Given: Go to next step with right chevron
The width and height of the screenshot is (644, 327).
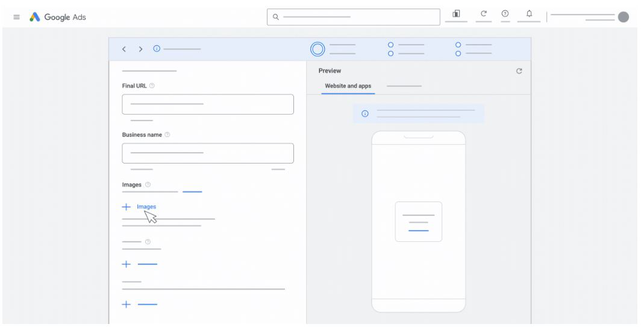Looking at the screenshot, I should (141, 49).
